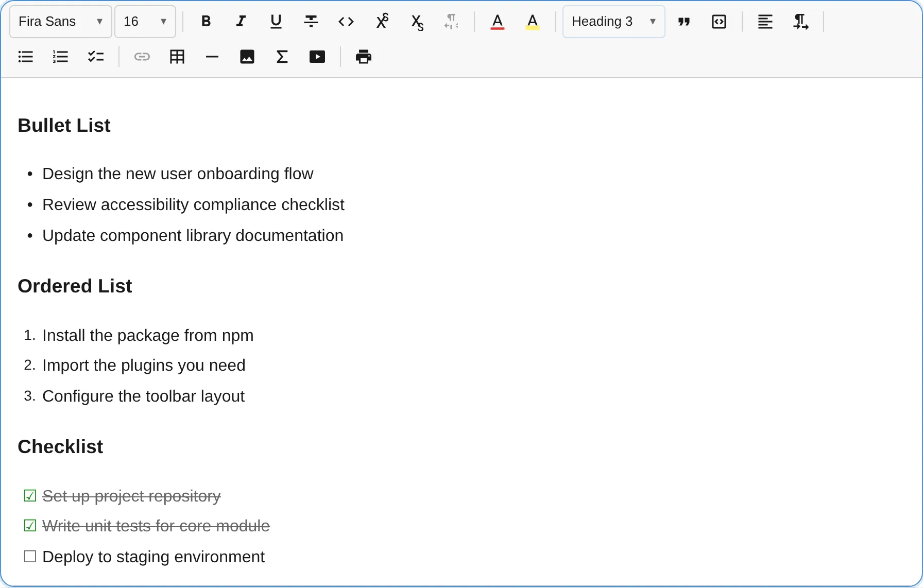Open the Heading 3 style dropdown
Screen dimensions: 923x588
pyautogui.click(x=614, y=22)
